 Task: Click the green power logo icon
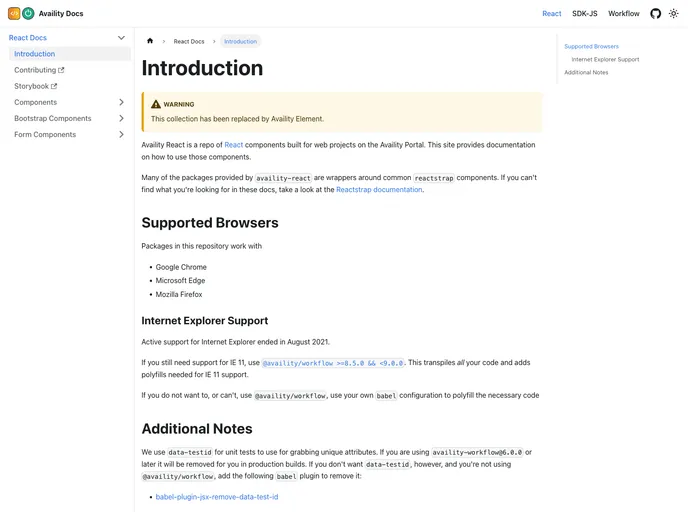point(28,14)
